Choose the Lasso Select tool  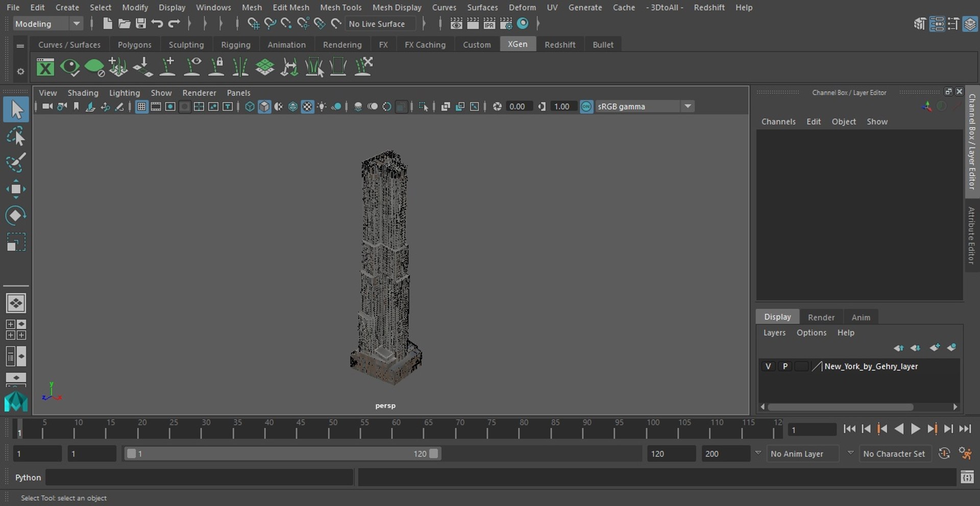[x=16, y=136]
